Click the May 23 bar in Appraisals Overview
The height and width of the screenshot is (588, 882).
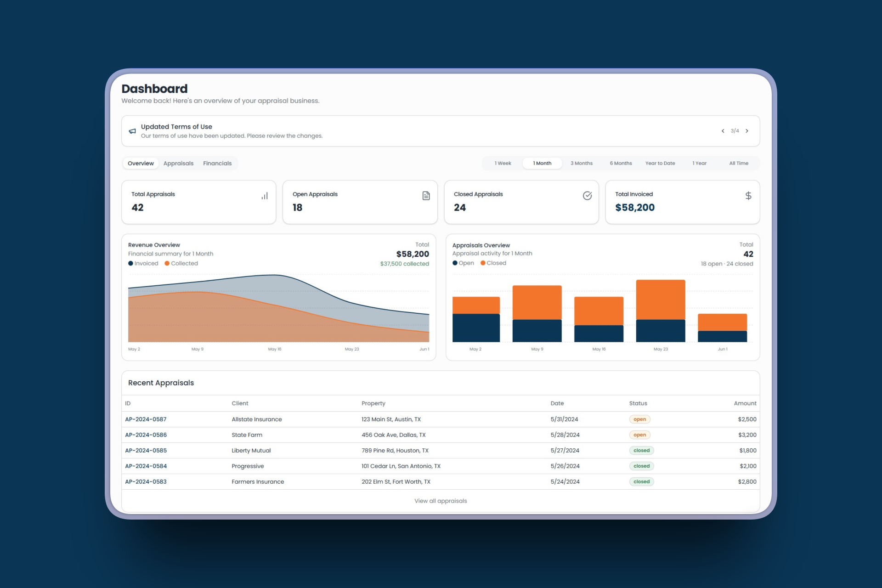[x=661, y=311]
